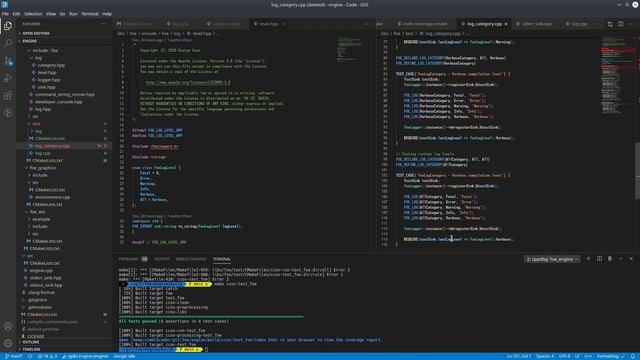The height and width of the screenshot is (360, 640).
Task: Open stderr_sink.hpp in the explorer
Action: [45, 278]
